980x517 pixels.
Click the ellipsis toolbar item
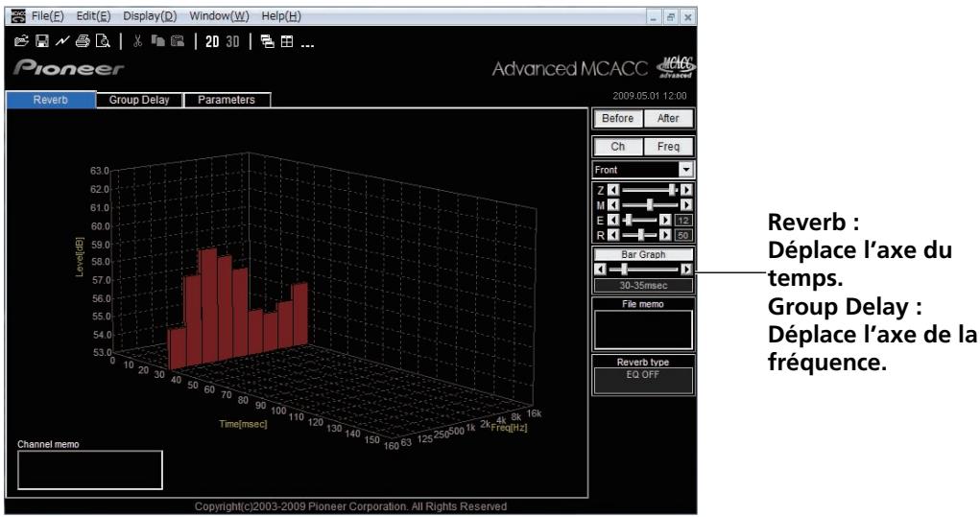pyautogui.click(x=307, y=44)
